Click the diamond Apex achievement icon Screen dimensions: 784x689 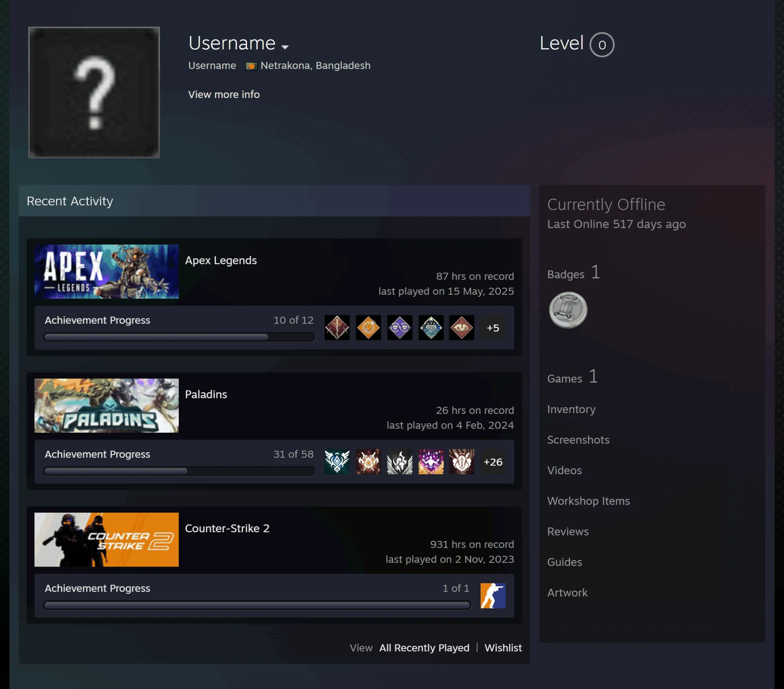[431, 327]
